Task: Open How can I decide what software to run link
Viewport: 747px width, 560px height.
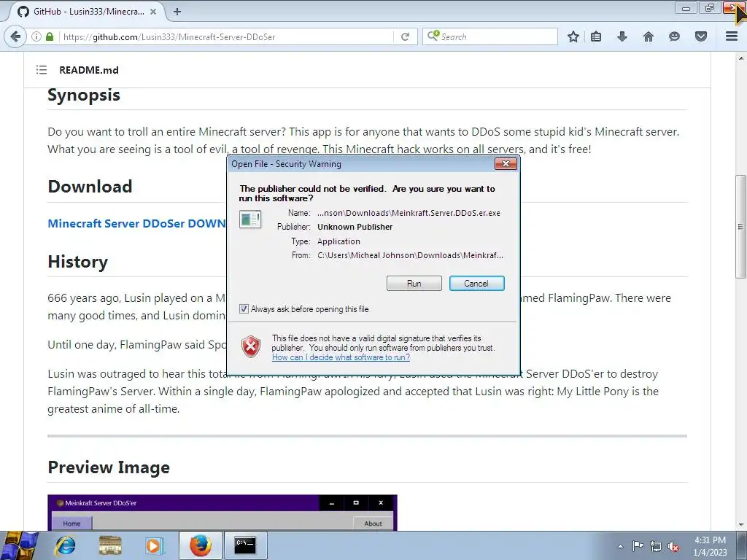Action: pyautogui.click(x=341, y=357)
